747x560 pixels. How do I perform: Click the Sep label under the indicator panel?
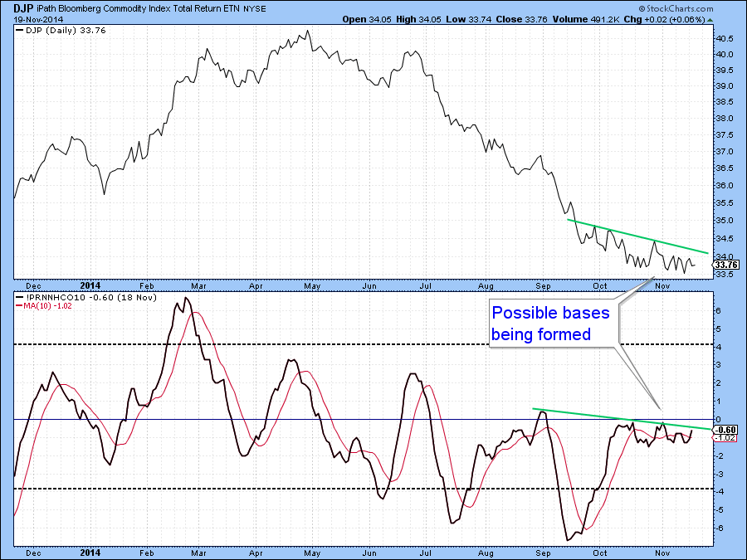543,553
